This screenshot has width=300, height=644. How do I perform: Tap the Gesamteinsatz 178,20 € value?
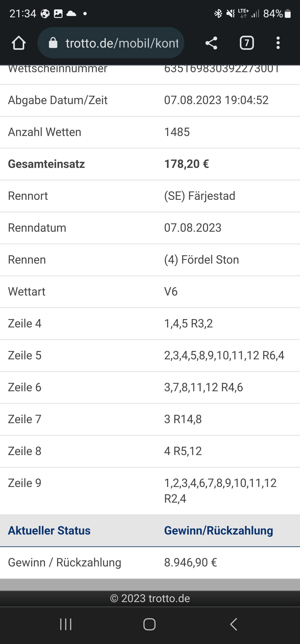point(187,164)
